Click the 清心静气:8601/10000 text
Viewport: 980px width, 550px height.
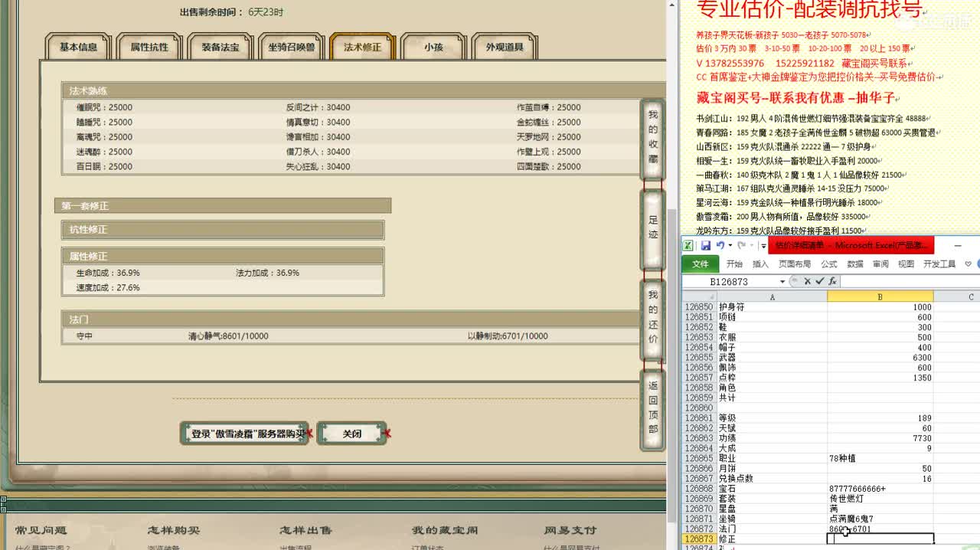tap(228, 336)
